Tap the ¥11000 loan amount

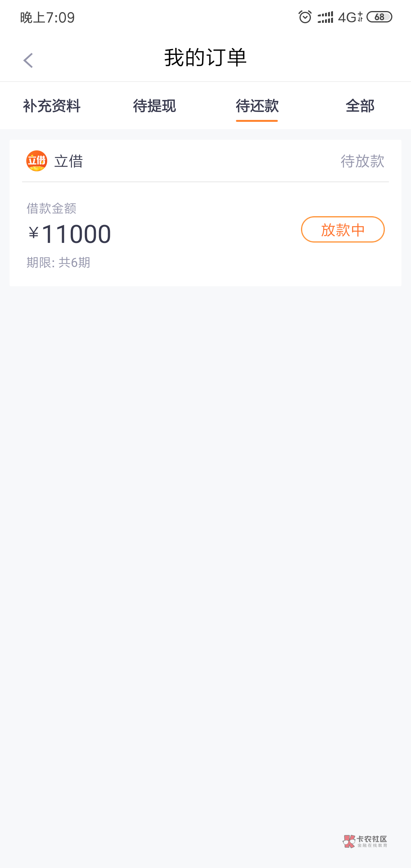[x=70, y=234]
